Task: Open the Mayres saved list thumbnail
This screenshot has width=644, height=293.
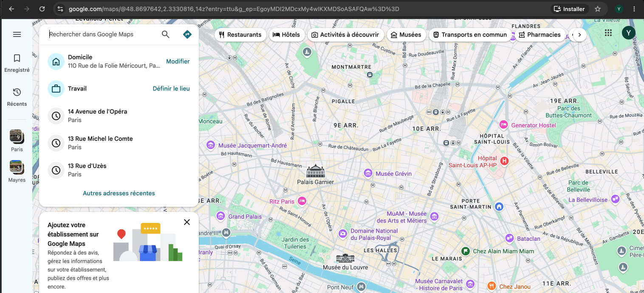Action: tap(17, 172)
